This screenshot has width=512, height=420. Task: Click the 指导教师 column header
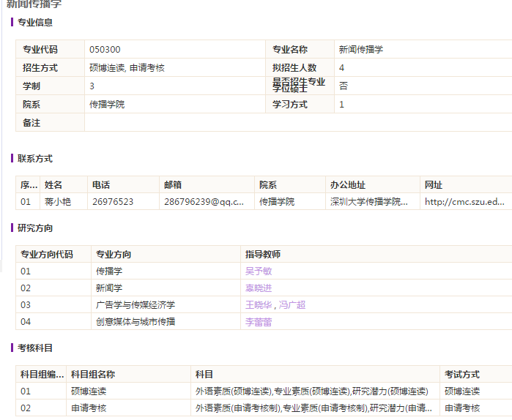[x=263, y=255]
